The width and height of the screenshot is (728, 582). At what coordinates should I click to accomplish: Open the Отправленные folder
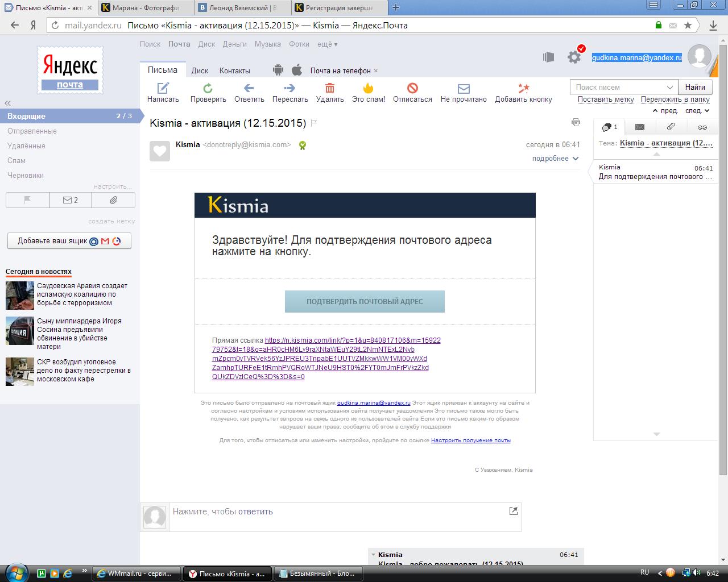[x=32, y=131]
